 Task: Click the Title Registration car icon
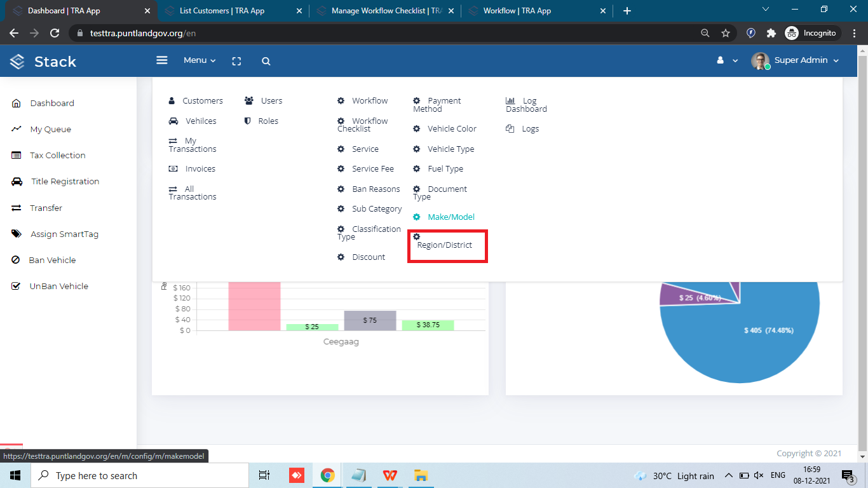coord(17,181)
